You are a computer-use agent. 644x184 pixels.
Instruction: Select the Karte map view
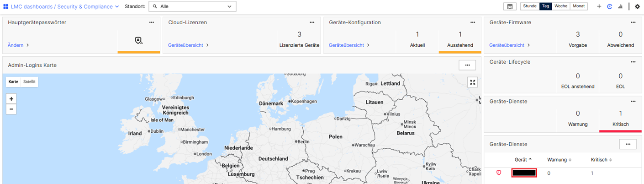14,81
